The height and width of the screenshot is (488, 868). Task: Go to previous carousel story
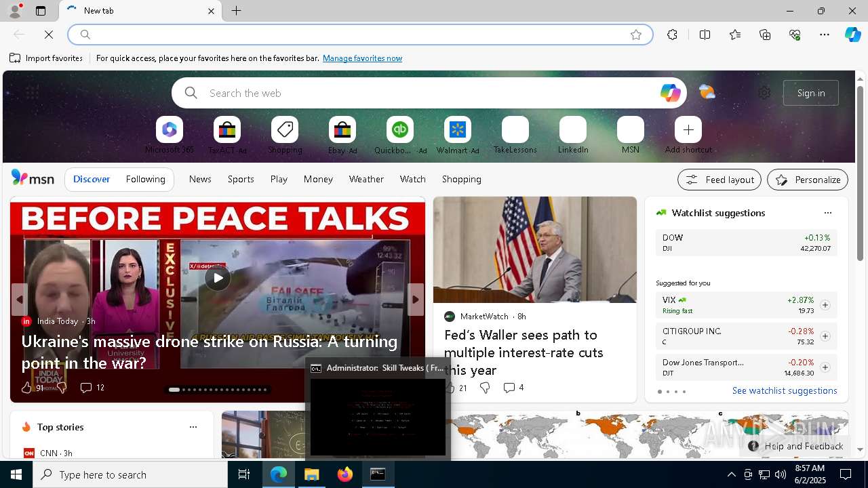[19, 299]
